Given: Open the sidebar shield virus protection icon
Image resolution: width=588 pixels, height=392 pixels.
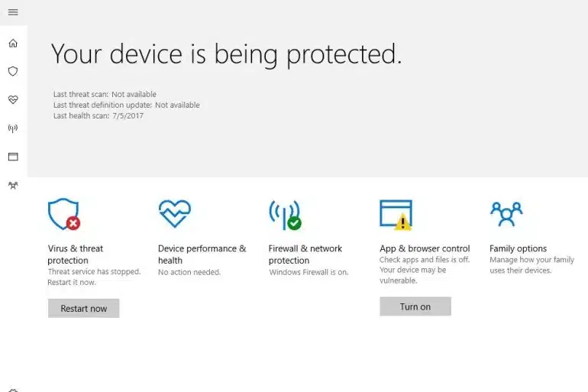Looking at the screenshot, I should (13, 71).
